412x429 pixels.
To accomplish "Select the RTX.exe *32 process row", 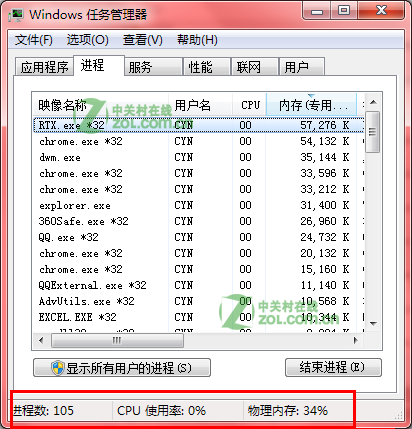I will [x=199, y=125].
